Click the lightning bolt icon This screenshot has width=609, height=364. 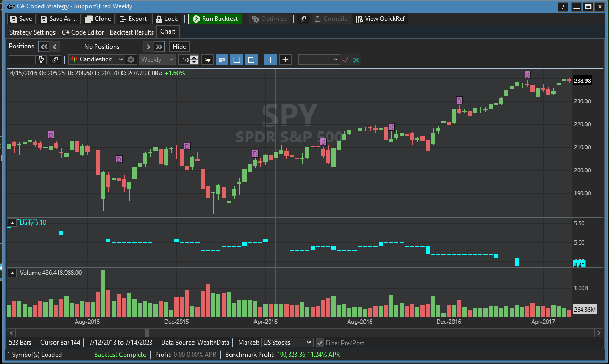coord(41,59)
